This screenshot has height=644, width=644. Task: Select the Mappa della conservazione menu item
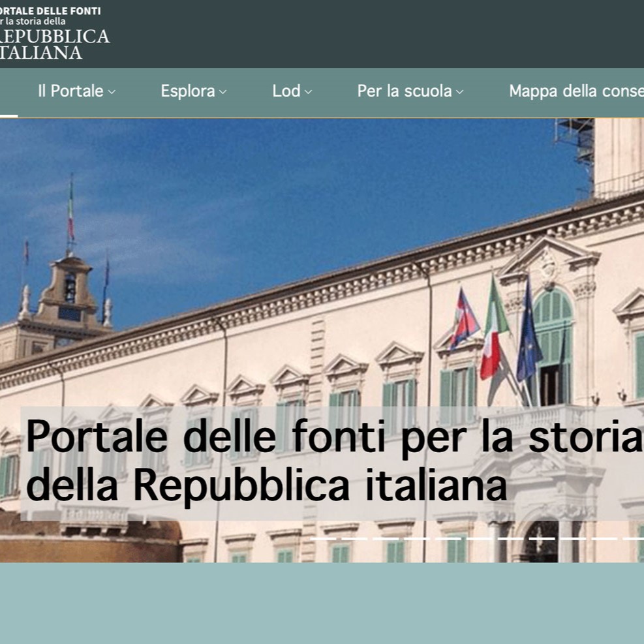click(x=576, y=91)
